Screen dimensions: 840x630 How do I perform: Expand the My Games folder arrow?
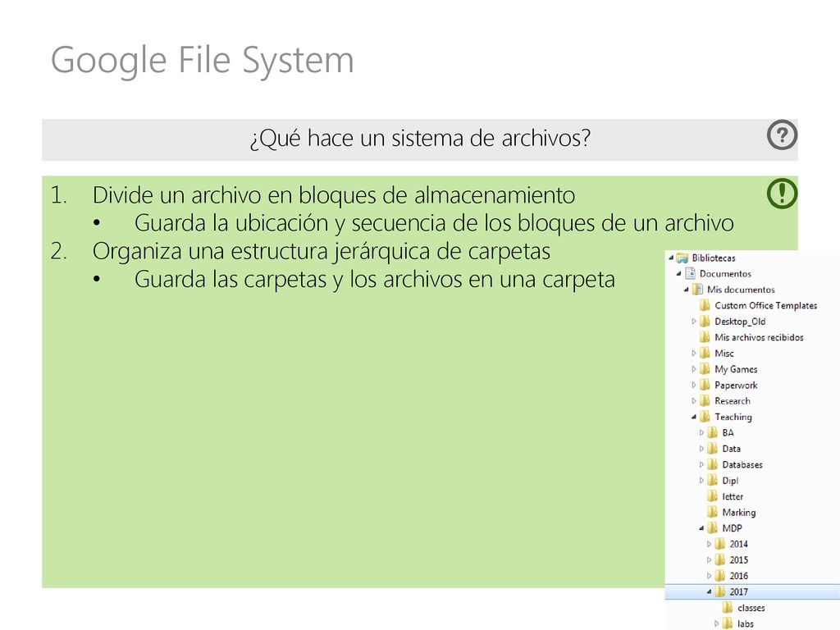(x=694, y=369)
